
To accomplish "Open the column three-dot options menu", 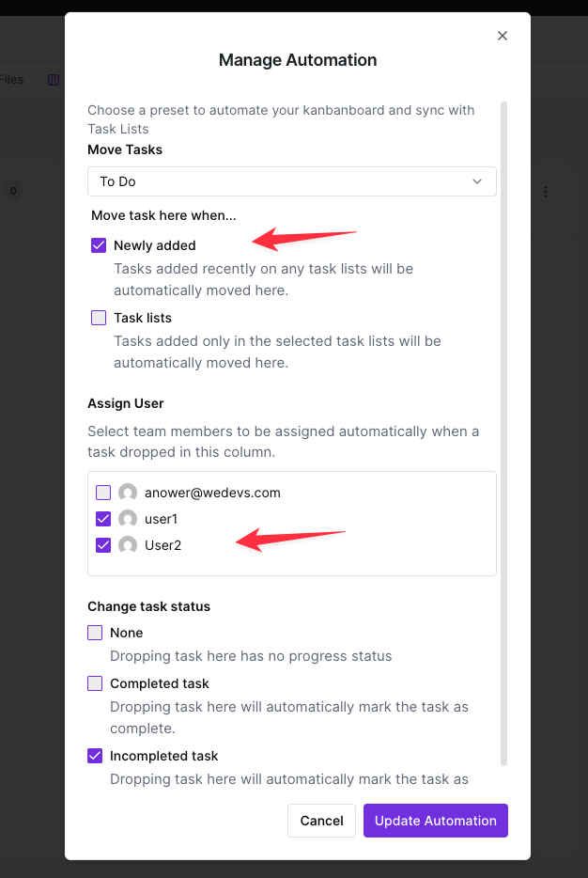I will (546, 192).
